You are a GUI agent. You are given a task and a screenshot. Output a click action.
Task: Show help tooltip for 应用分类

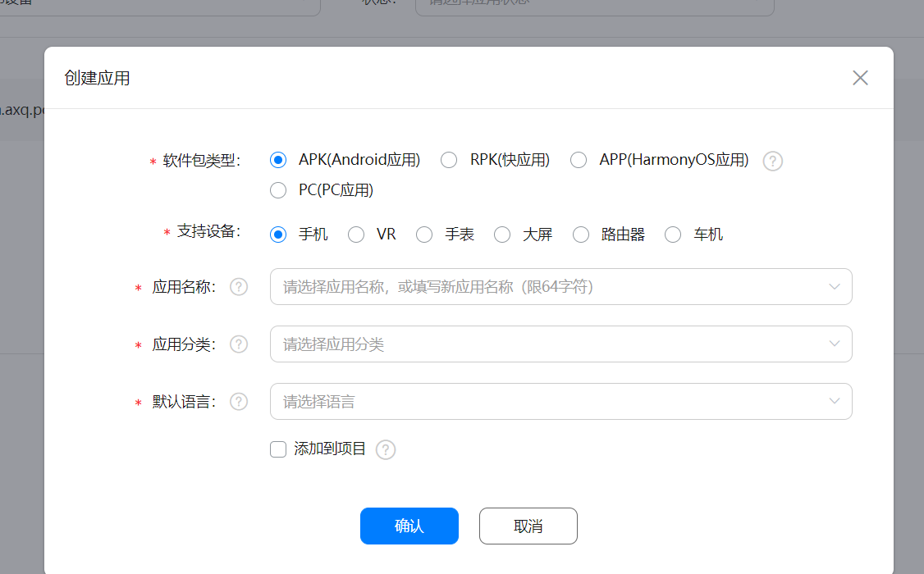pos(239,344)
